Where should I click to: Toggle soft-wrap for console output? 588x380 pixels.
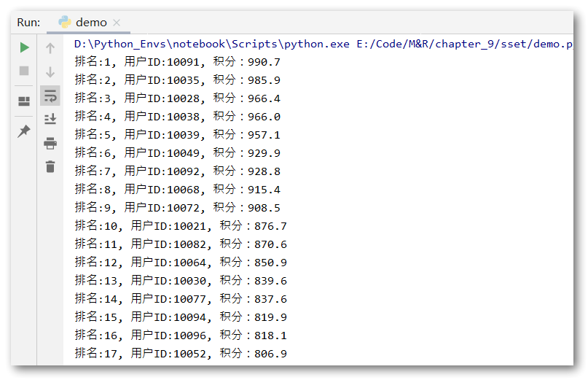tap(50, 96)
